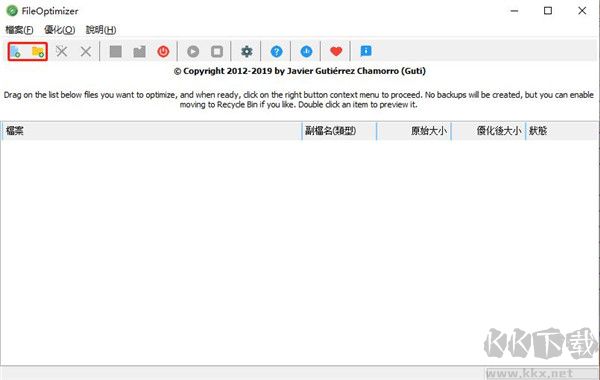Click the FileOptimizer app icon in title bar
The width and height of the screenshot is (600, 380).
[12, 11]
